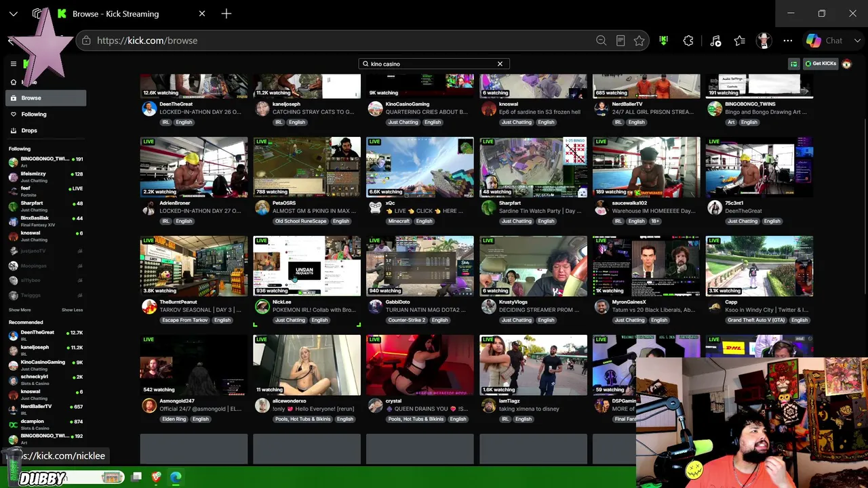This screenshot has height=488, width=868.
Task: Click the Get KICKs button
Action: click(x=821, y=64)
